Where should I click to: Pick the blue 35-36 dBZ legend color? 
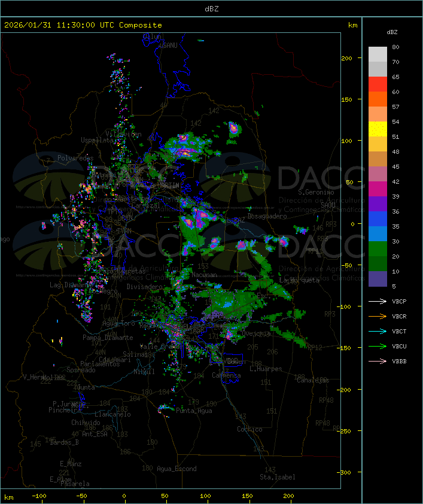pos(378,219)
